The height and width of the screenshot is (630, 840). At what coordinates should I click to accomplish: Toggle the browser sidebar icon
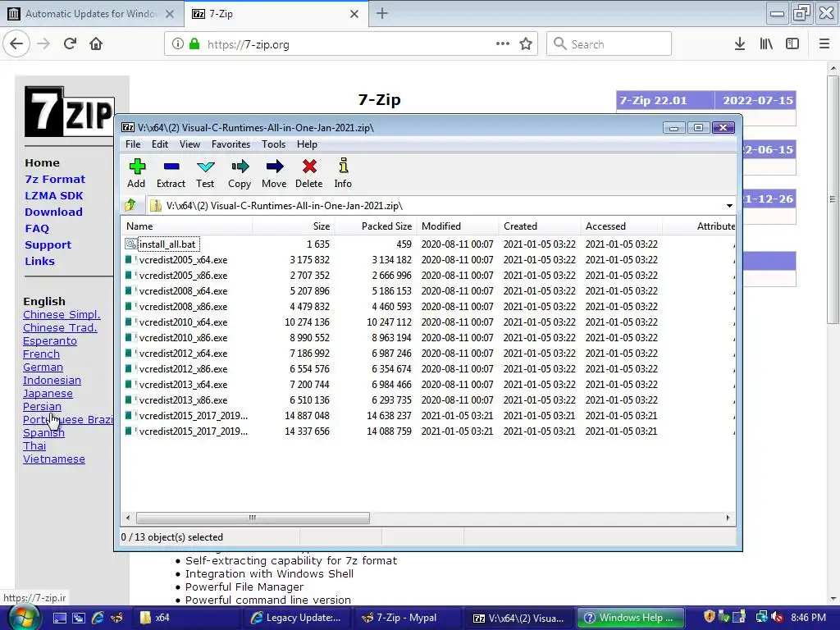pos(792,44)
